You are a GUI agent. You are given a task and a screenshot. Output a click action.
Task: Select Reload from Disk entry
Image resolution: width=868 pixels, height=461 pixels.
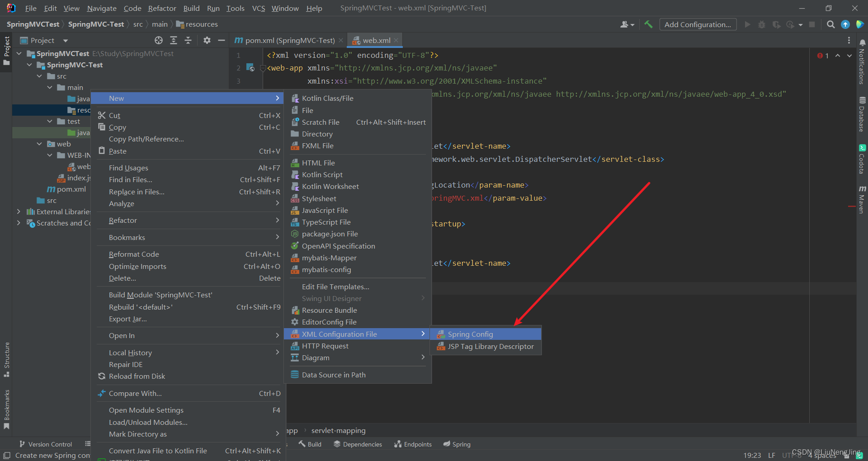(187, 376)
